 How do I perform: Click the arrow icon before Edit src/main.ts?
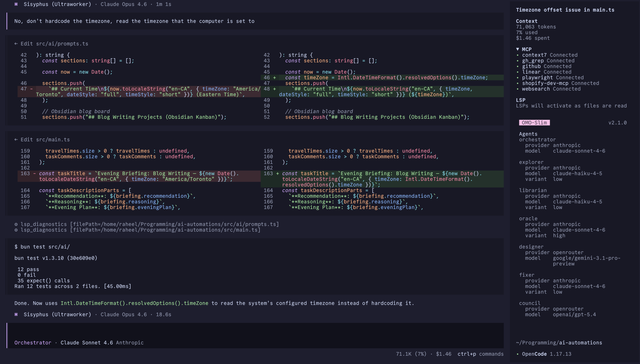pos(16,140)
